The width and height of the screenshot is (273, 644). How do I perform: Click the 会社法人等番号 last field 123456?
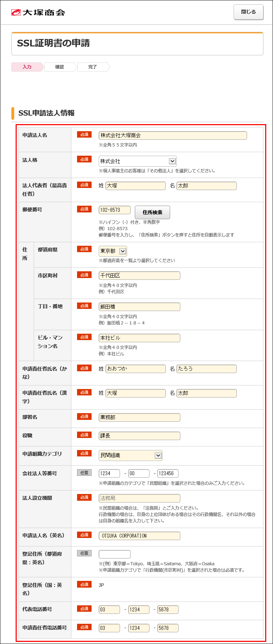[168, 473]
